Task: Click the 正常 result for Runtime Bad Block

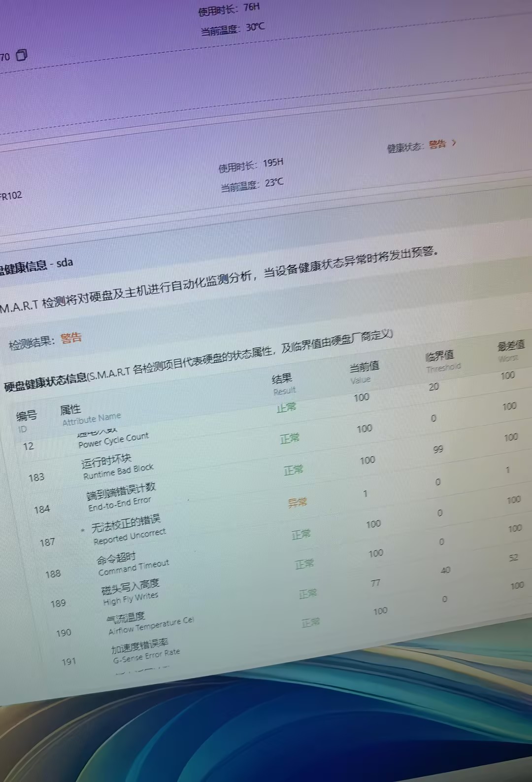Action: [290, 438]
